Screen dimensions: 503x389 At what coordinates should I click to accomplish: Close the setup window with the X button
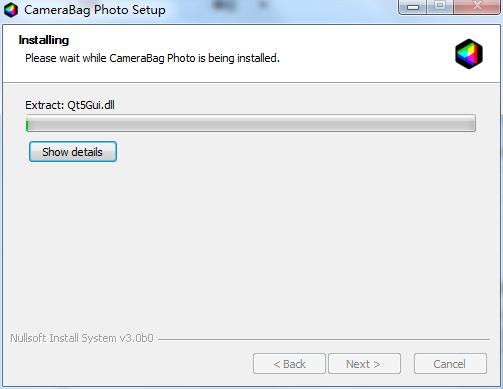pyautogui.click(x=477, y=7)
